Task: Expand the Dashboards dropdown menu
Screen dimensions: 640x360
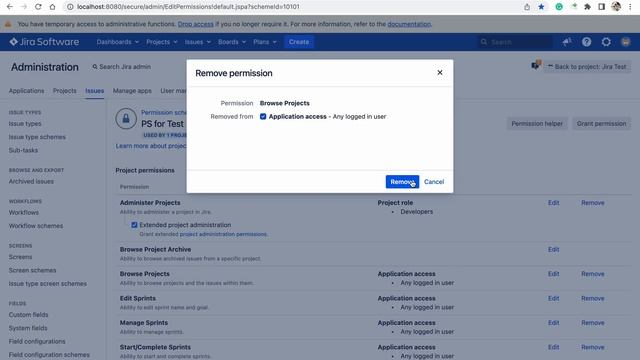Action: point(118,42)
